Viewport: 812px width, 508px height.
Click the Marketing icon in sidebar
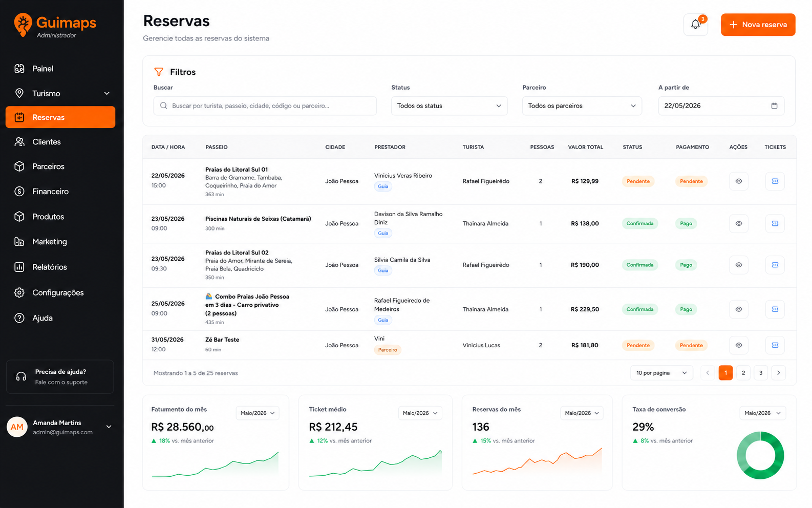click(19, 242)
